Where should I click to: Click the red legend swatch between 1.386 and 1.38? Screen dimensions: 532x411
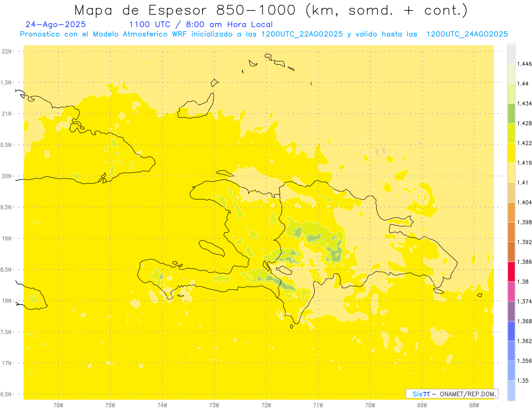511,271
